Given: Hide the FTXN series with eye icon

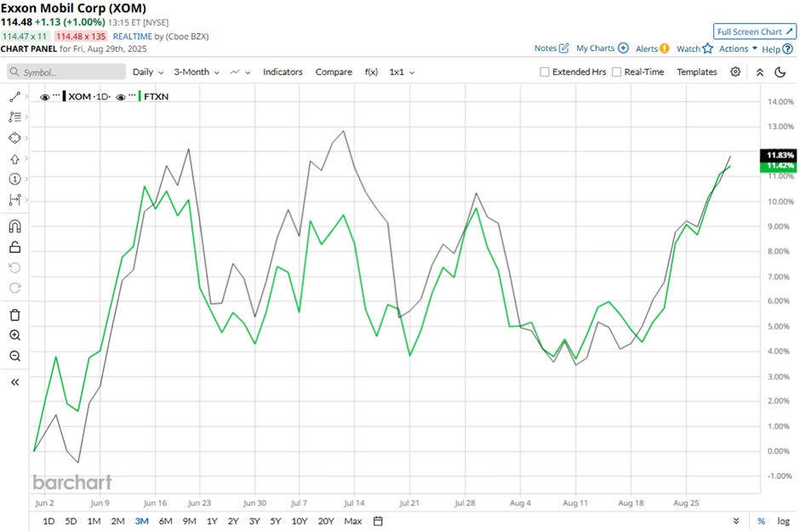Looking at the screenshot, I should point(121,97).
